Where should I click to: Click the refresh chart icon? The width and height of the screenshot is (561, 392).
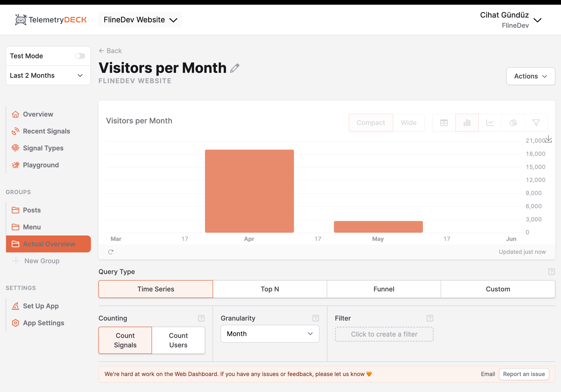(x=111, y=252)
